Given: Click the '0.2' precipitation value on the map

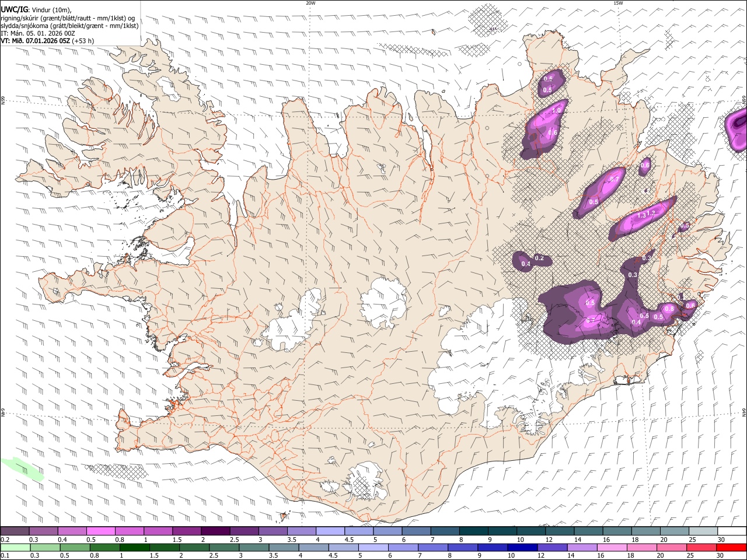Looking at the screenshot, I should [x=539, y=258].
